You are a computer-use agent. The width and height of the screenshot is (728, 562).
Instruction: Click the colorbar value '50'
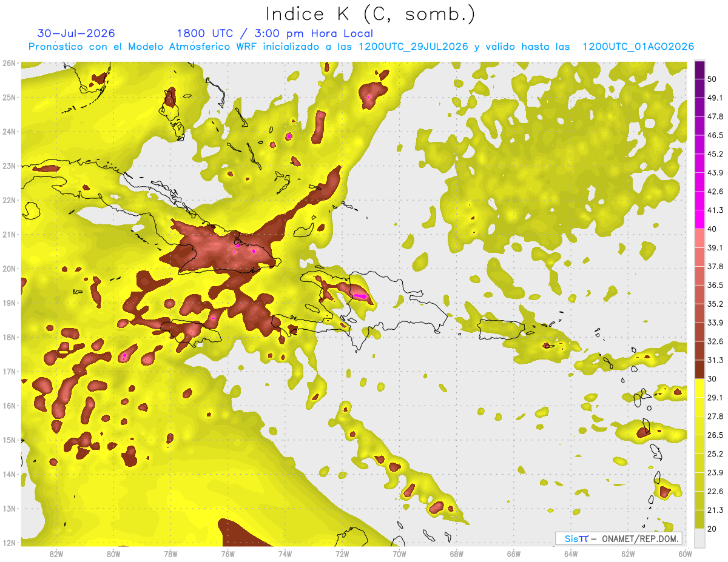[x=712, y=79]
